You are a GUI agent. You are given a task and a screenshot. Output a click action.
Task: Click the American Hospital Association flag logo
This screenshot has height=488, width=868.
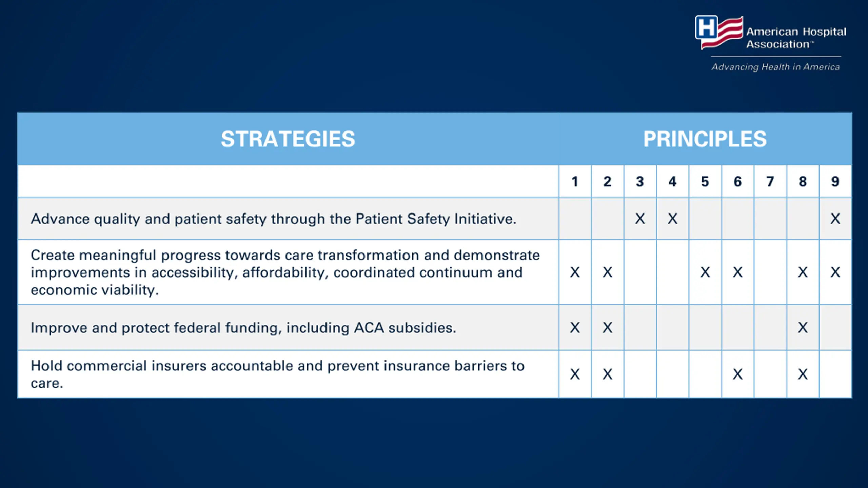point(719,32)
